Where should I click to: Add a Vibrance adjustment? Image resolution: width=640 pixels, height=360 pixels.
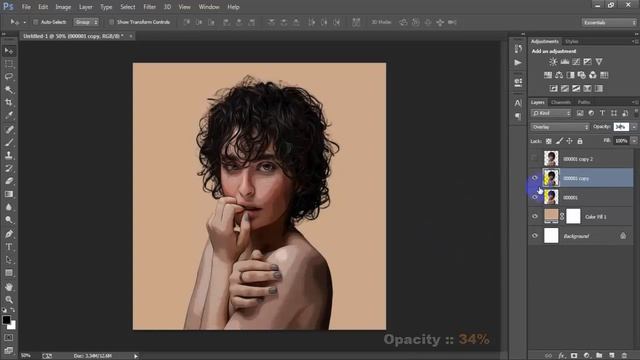(599, 62)
